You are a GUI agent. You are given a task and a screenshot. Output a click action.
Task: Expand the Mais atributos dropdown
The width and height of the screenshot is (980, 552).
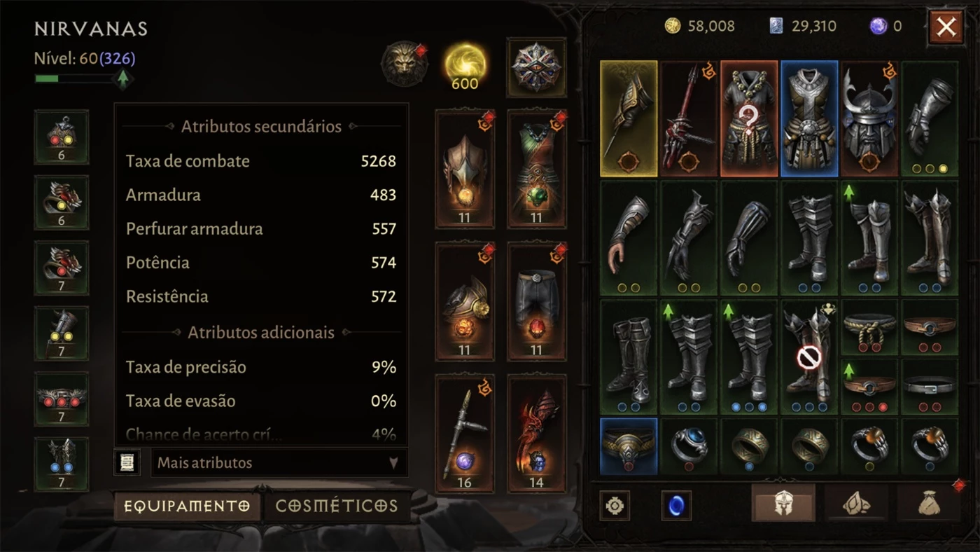[279, 462]
